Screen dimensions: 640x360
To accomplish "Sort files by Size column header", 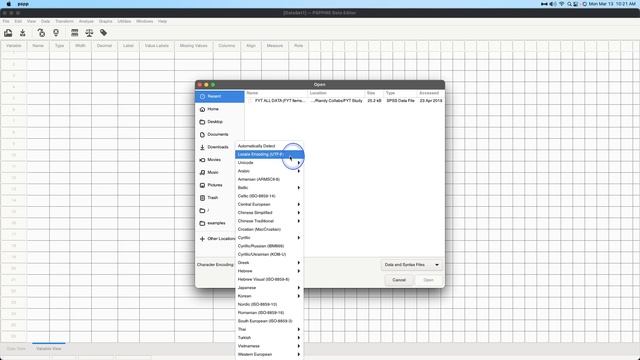I will (x=373, y=93).
